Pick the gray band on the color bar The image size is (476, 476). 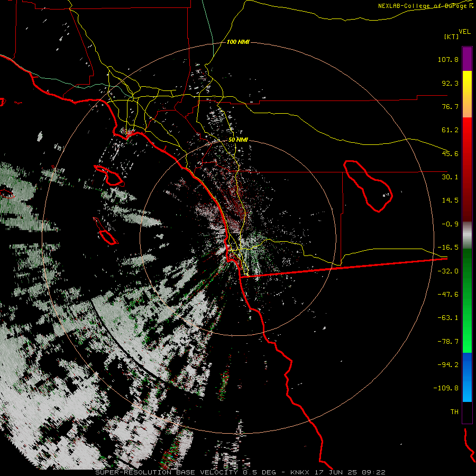(467, 235)
